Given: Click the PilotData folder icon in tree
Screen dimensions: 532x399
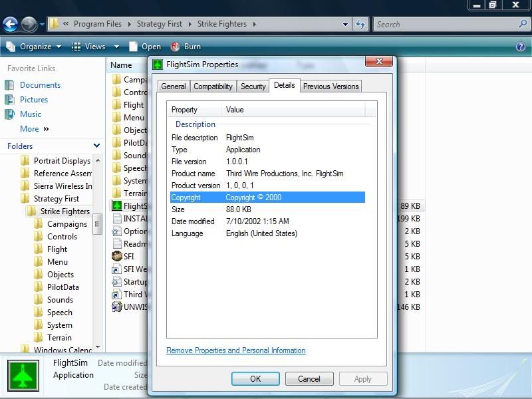Looking at the screenshot, I should coord(39,287).
